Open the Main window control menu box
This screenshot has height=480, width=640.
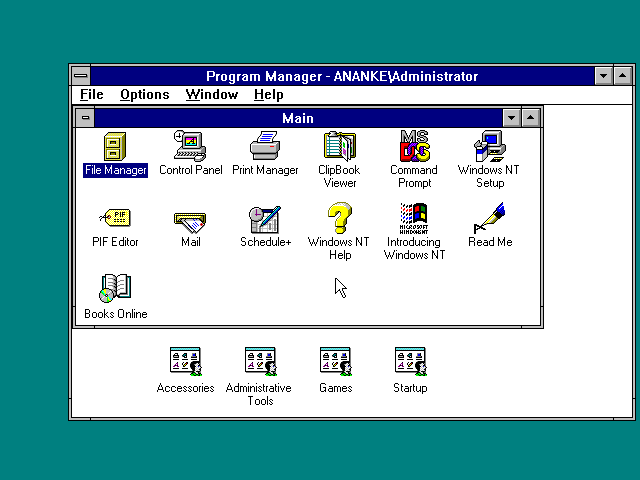coord(86,118)
